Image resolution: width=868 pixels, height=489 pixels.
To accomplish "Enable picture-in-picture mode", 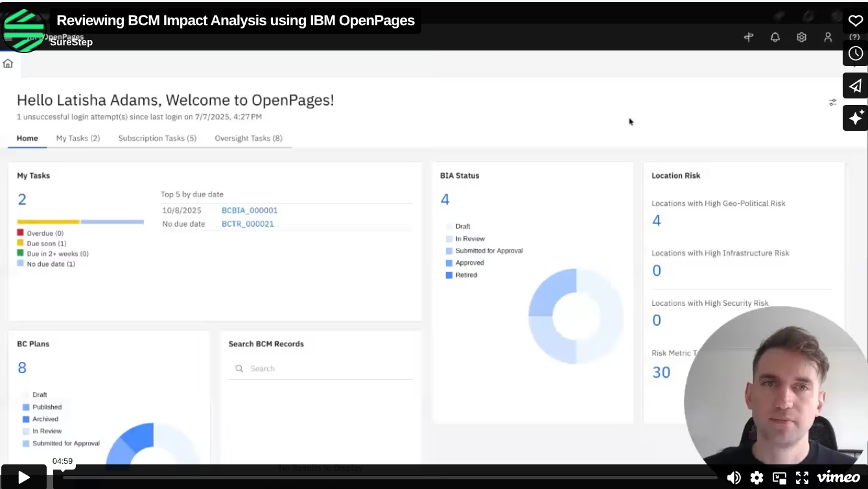I will click(x=779, y=478).
